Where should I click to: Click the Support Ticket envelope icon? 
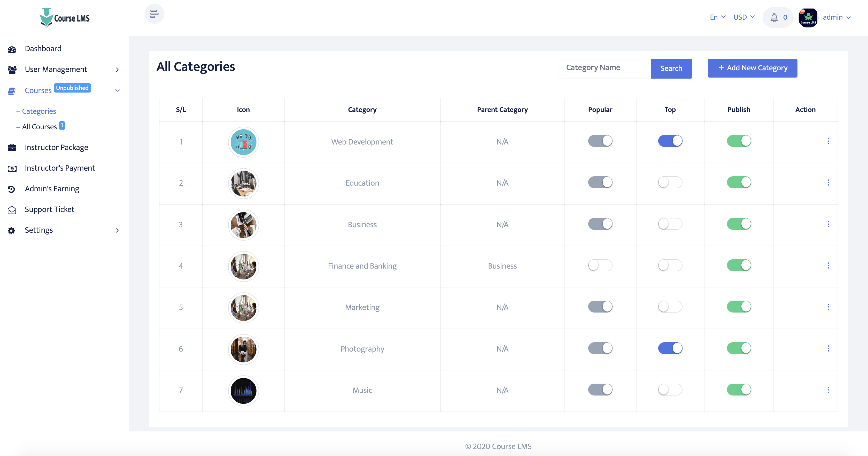12,210
